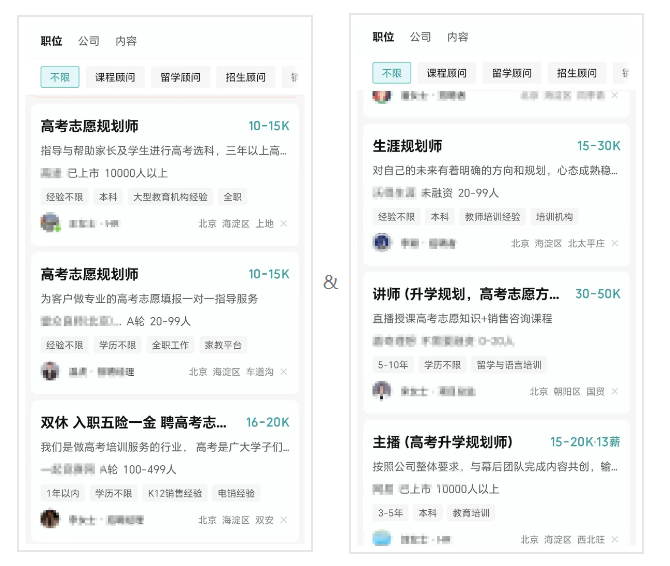The width and height of the screenshot is (670, 566).
Task: Select 课程顾问 filter in right panel
Action: coord(447,73)
